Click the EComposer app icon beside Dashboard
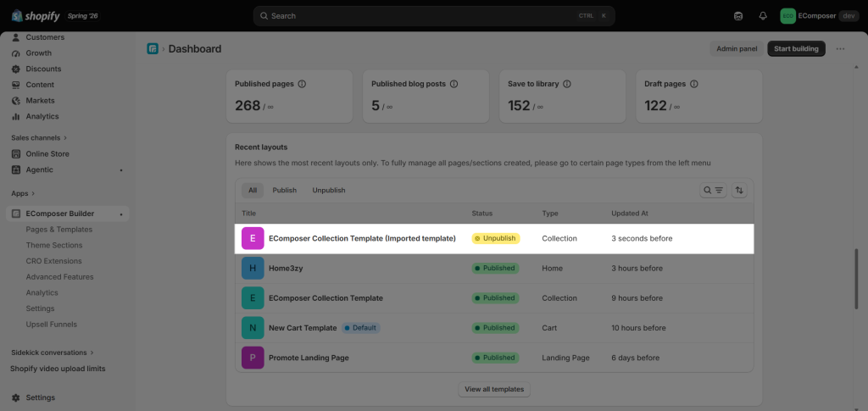Screen dimensions: 868x411 click(153, 48)
